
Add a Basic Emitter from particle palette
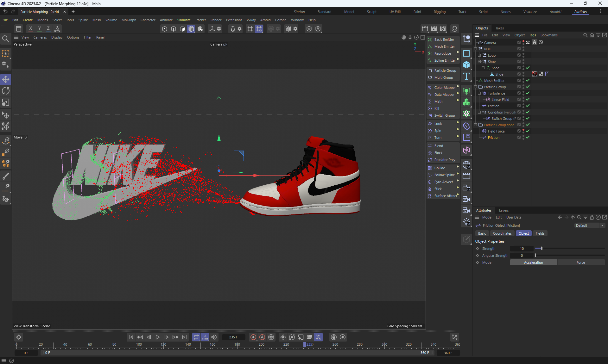(x=444, y=40)
